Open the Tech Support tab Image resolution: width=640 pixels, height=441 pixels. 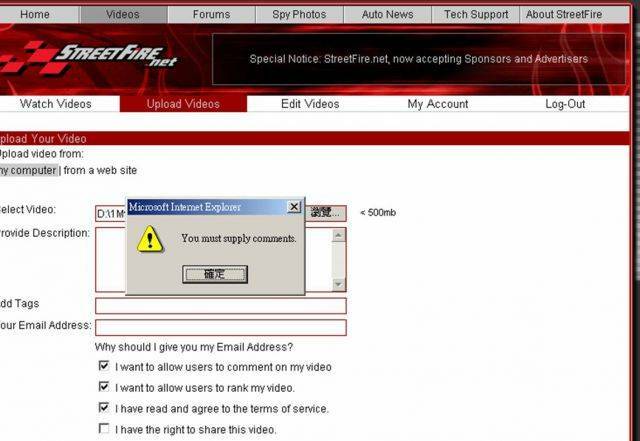point(476,15)
